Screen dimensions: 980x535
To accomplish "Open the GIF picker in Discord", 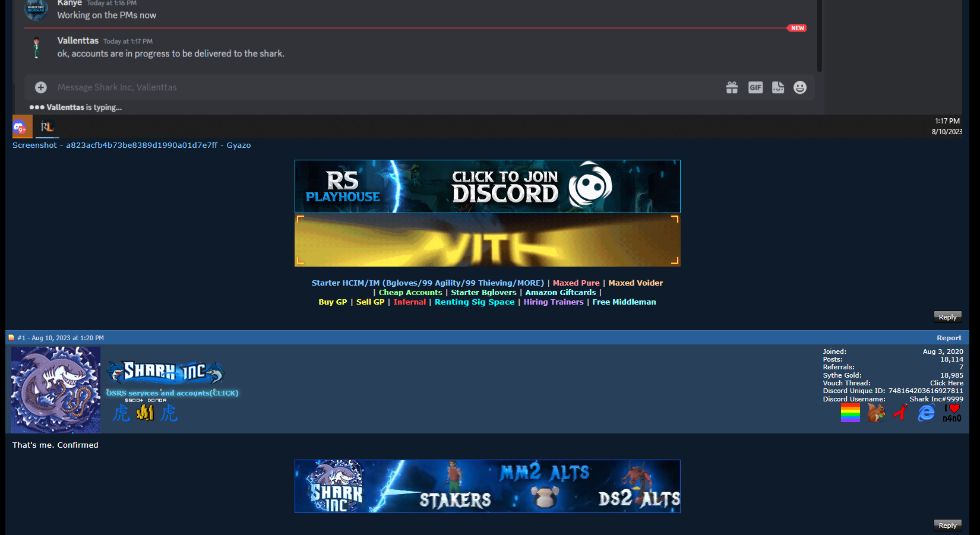I will (x=755, y=87).
